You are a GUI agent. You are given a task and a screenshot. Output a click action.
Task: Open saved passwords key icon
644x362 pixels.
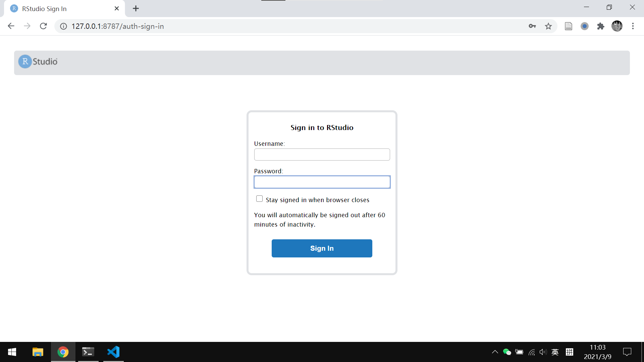coord(532,26)
